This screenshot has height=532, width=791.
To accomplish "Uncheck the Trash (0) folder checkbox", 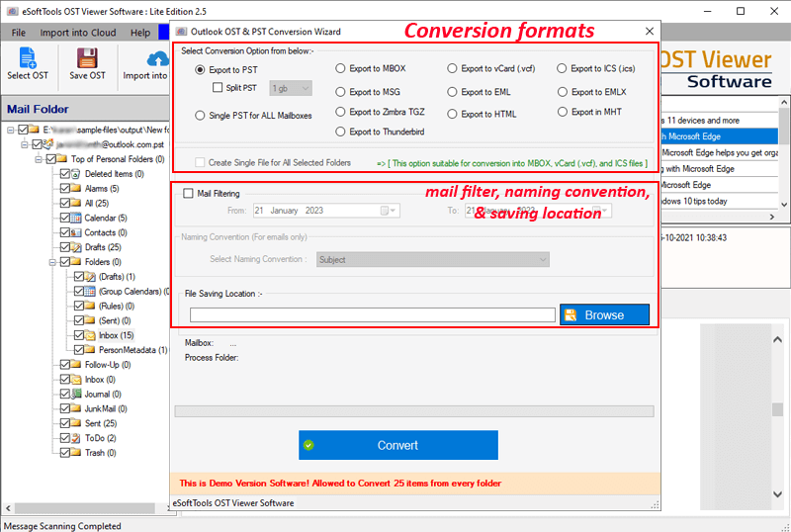I will click(x=64, y=453).
